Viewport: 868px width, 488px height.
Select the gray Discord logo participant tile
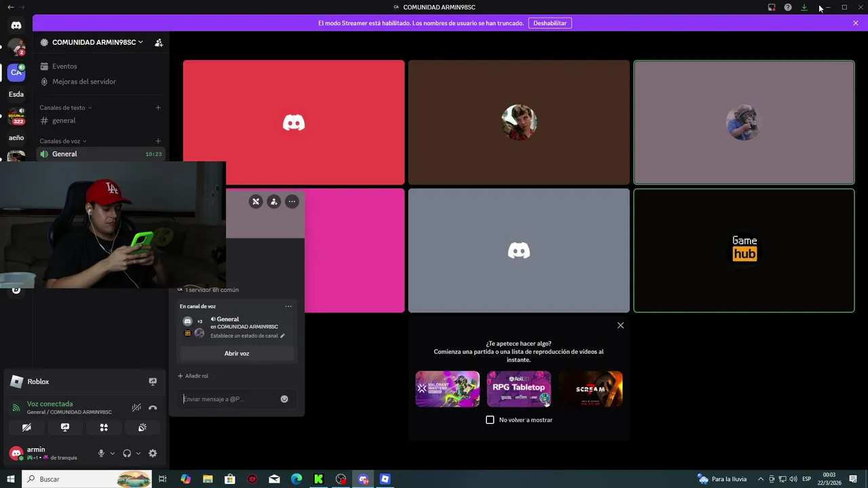[519, 251]
